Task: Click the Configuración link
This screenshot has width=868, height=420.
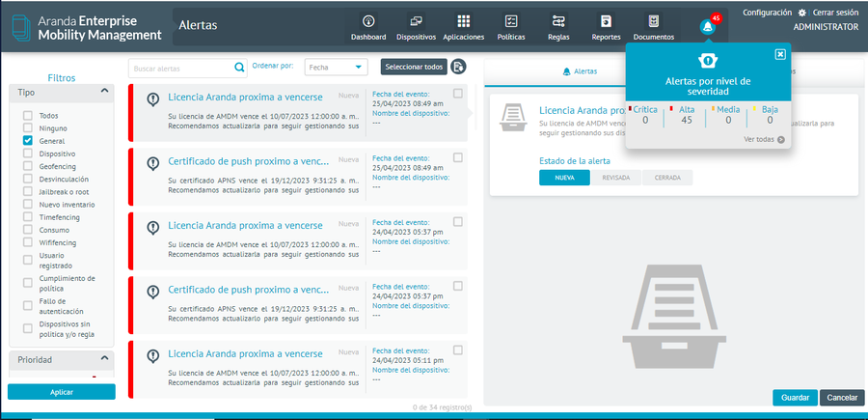Action: 768,13
